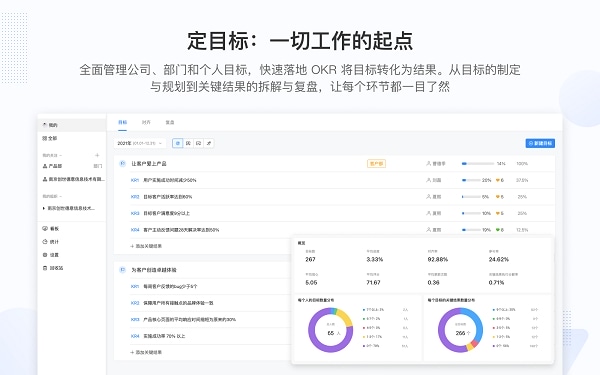
Task: Click the assignee icon on the 5% progress row
Action: 429,197
